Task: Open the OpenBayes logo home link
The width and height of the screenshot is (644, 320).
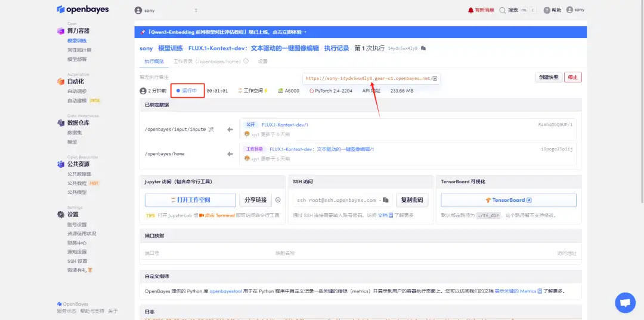Action: pyautogui.click(x=83, y=9)
